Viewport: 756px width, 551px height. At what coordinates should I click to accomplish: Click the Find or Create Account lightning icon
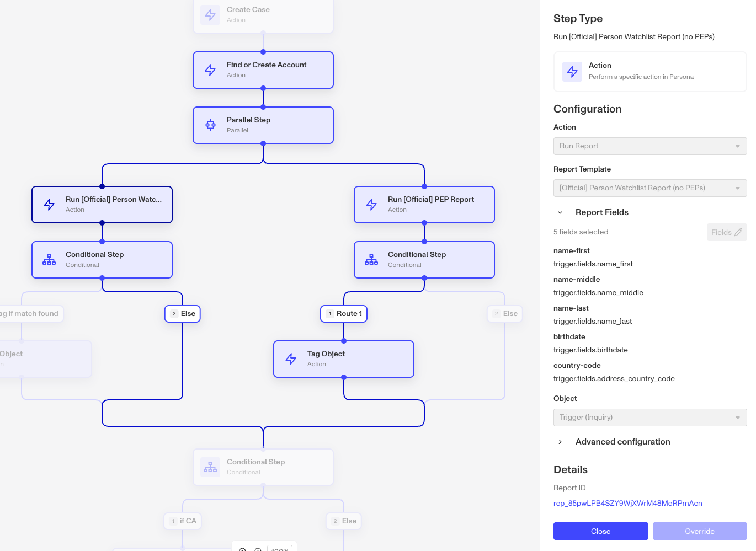pos(210,70)
